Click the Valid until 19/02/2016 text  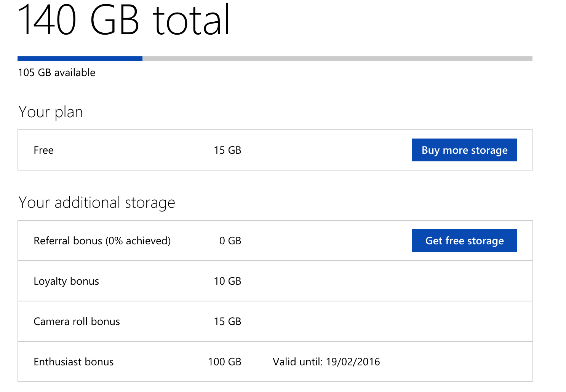[326, 362]
